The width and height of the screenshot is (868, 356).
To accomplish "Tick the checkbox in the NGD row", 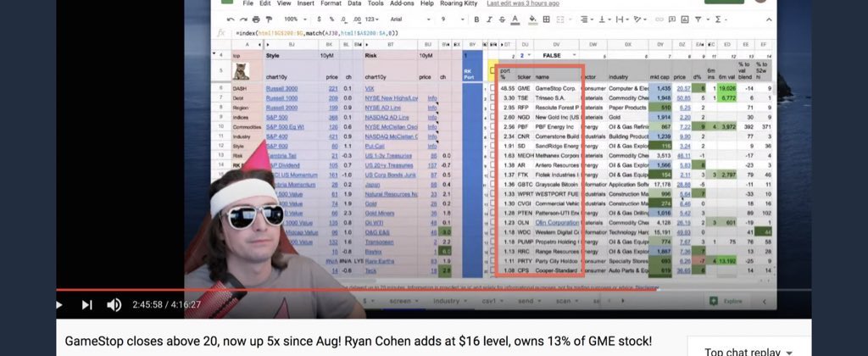I will (x=492, y=117).
